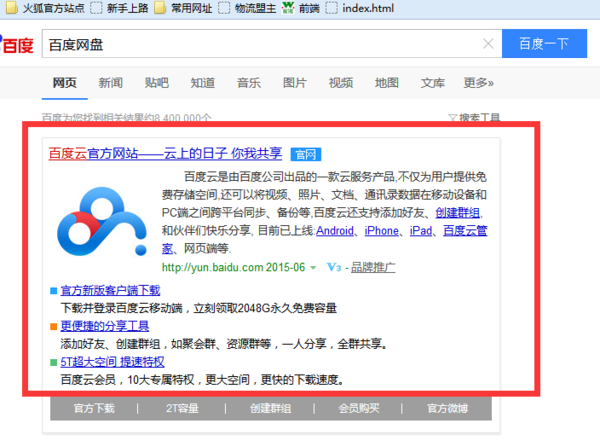Click the iPhone link
Screen dimensions: 600x441
coord(382,230)
